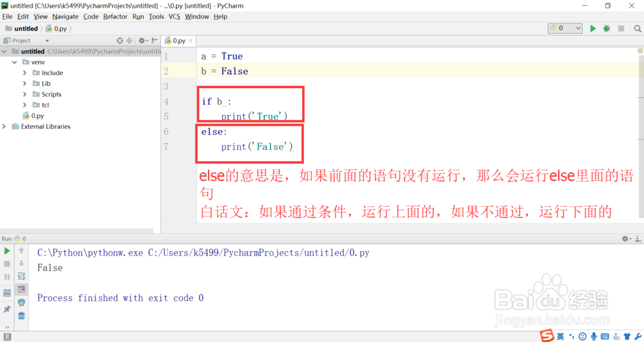Click restore layout icon in the Run panel
The height and width of the screenshot is (342, 644).
coord(7,293)
